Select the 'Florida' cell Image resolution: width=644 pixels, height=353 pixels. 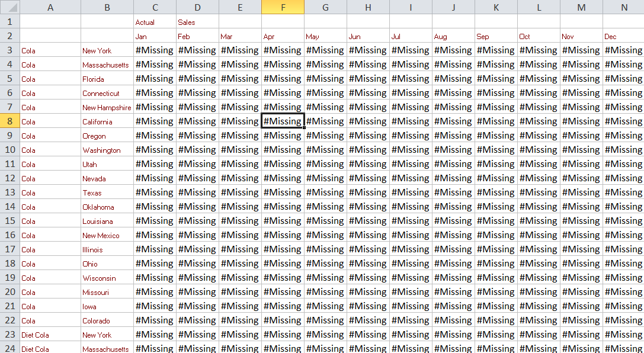tap(107, 78)
